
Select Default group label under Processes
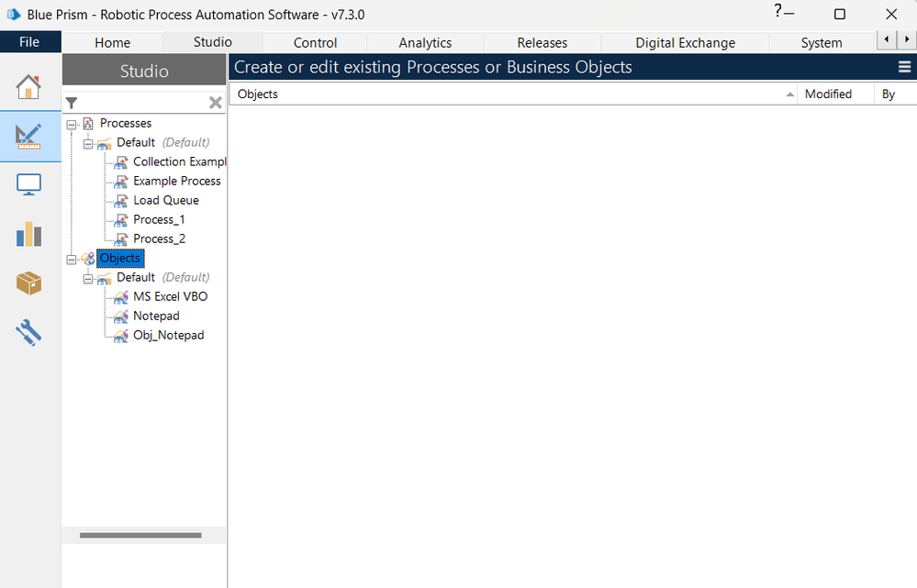pos(136,142)
